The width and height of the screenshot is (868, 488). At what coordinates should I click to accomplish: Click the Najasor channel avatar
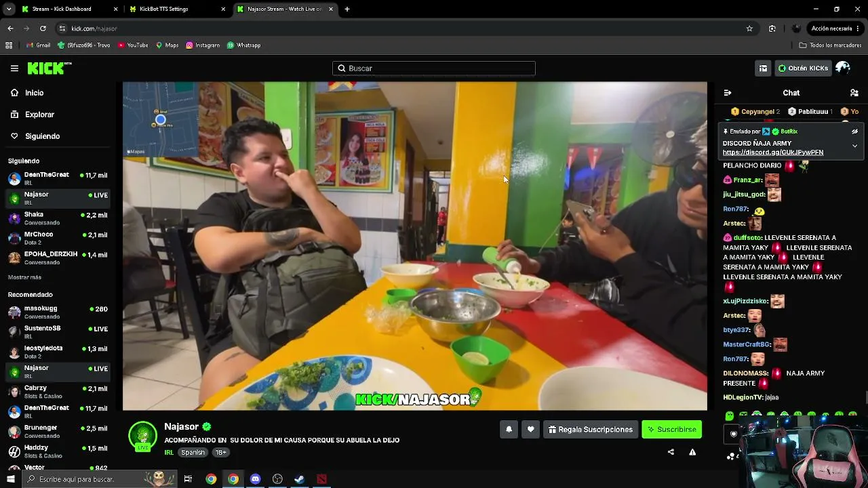pos(143,436)
